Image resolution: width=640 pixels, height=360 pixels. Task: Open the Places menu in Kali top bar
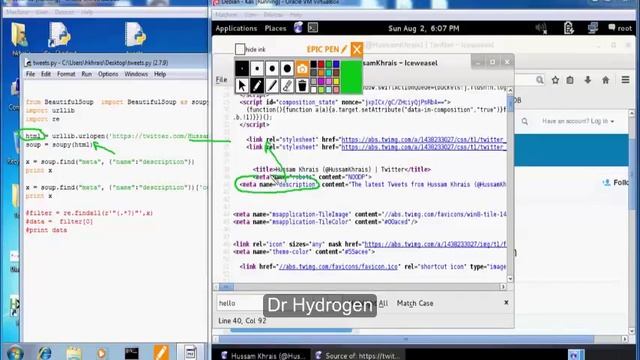pyautogui.click(x=276, y=29)
